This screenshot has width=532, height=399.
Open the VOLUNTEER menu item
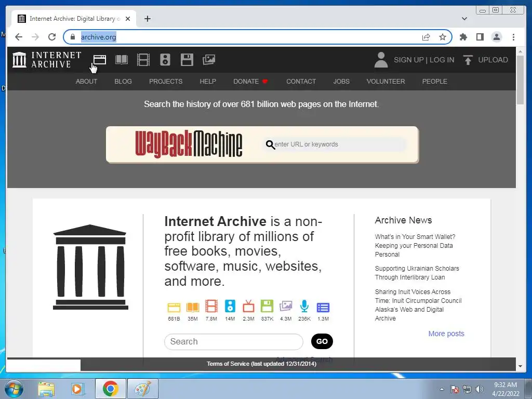386,82
